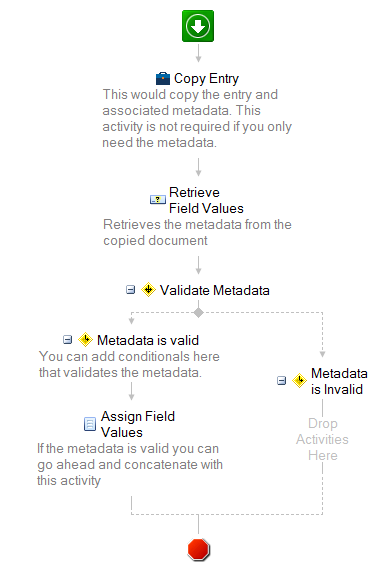389x583 pixels.
Task: Click the gray diamond branch connector
Action: (199, 312)
